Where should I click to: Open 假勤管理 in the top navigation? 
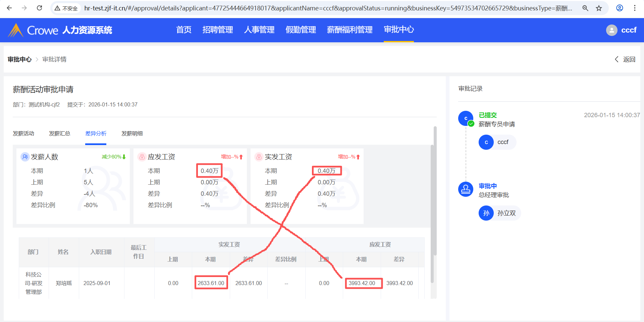click(x=301, y=30)
